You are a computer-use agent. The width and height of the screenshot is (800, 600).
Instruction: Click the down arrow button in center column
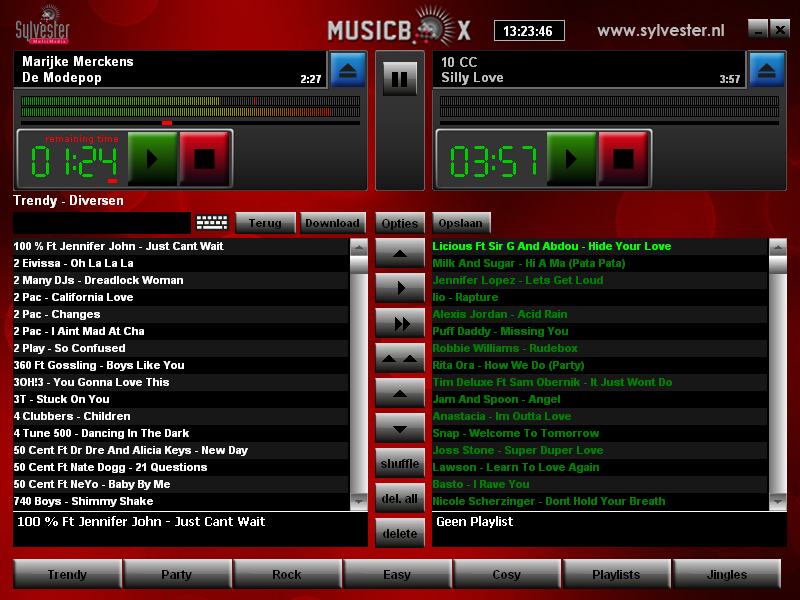(400, 428)
